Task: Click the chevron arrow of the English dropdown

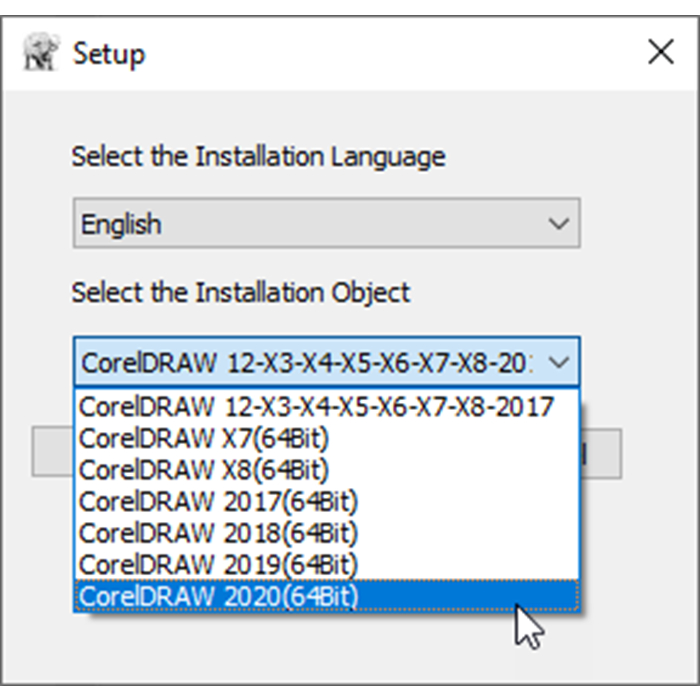Action: tap(559, 224)
